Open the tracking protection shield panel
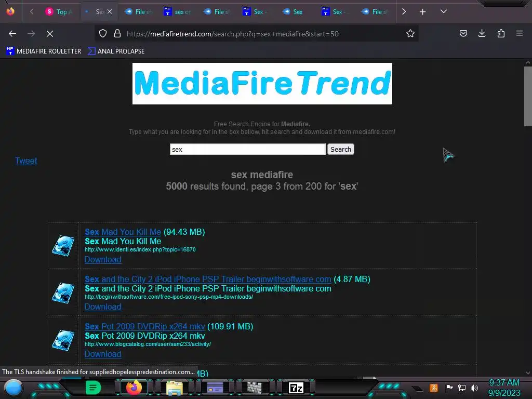The image size is (532, 399). tap(103, 34)
